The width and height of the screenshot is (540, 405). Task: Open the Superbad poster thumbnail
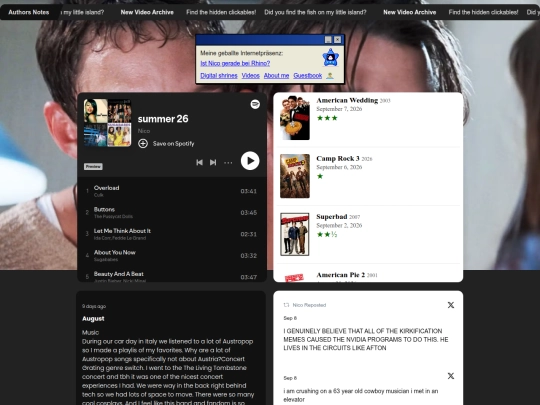[x=295, y=234]
